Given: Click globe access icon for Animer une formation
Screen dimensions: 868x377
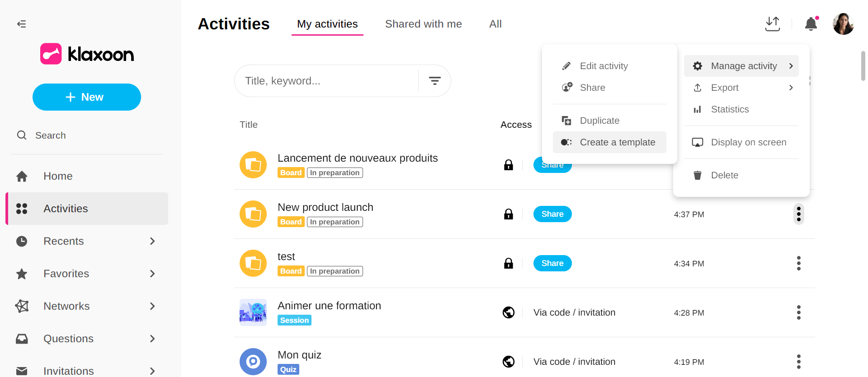Looking at the screenshot, I should [509, 312].
